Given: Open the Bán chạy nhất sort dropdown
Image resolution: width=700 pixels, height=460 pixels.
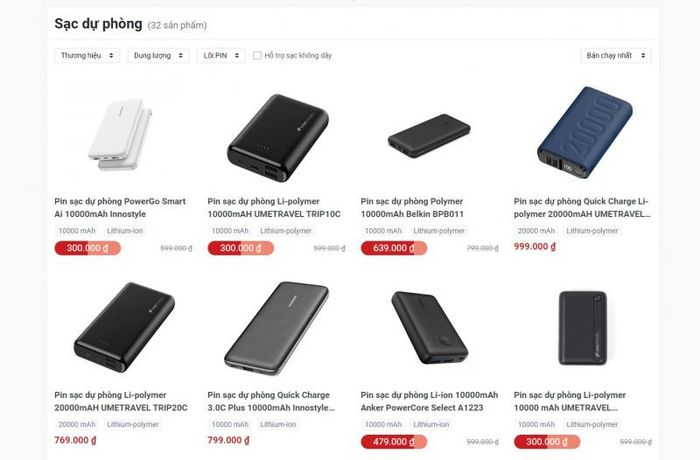Looking at the screenshot, I should (616, 55).
